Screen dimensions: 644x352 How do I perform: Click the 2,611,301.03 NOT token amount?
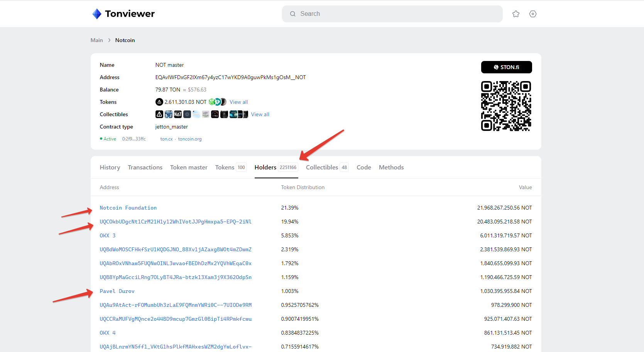pyautogui.click(x=186, y=102)
